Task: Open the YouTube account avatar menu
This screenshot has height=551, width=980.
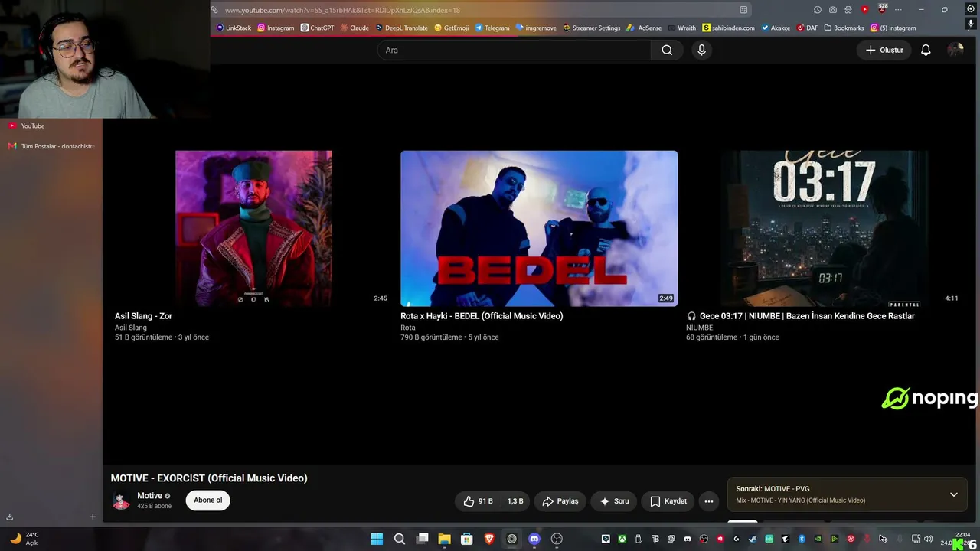Action: [955, 50]
